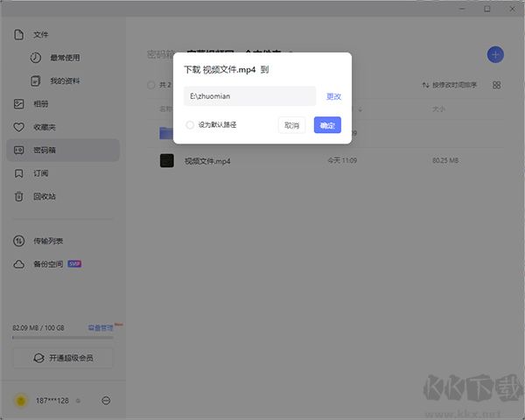Viewport: 525px width, 420px height.
Task: Click the 名称 column header
Action: [x=165, y=109]
